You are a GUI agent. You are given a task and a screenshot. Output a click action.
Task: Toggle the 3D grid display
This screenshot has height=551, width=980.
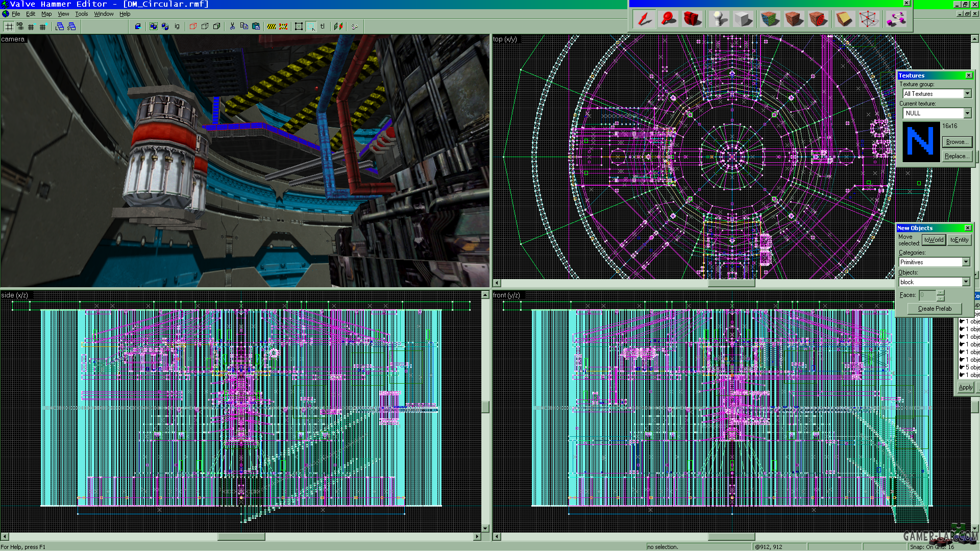[20, 27]
